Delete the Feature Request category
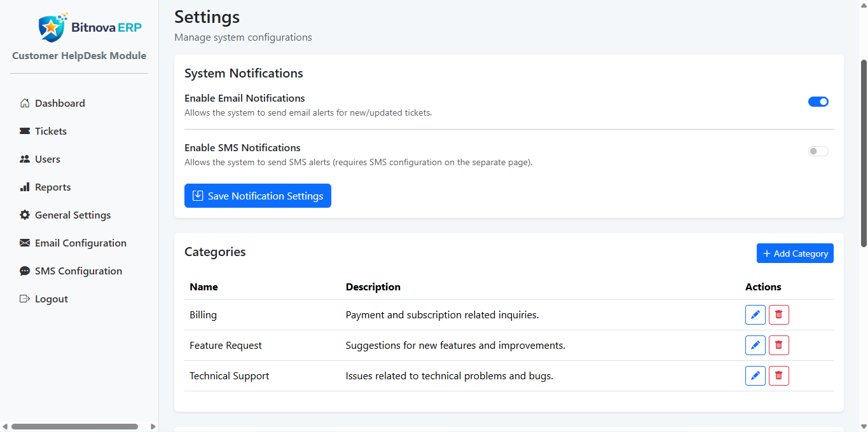The image size is (868, 432). [778, 346]
